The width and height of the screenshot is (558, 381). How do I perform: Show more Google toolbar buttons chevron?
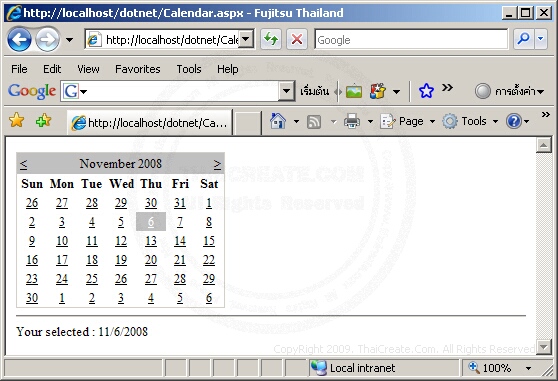point(447,87)
